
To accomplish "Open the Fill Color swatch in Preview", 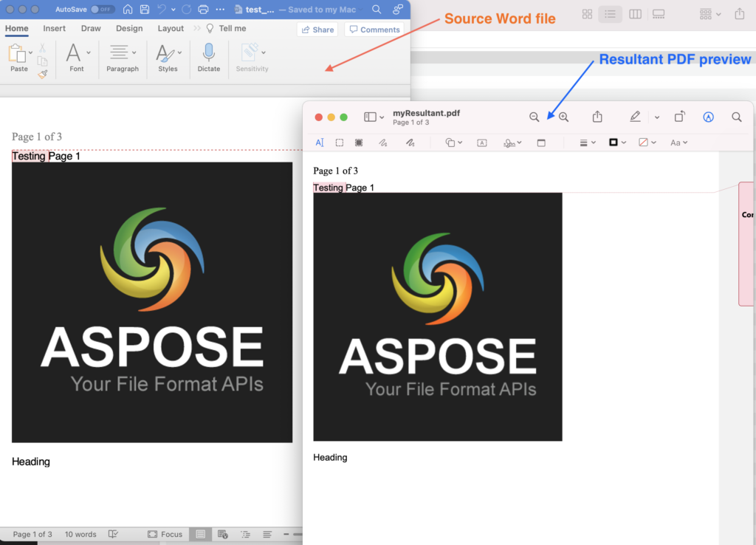I will [647, 143].
